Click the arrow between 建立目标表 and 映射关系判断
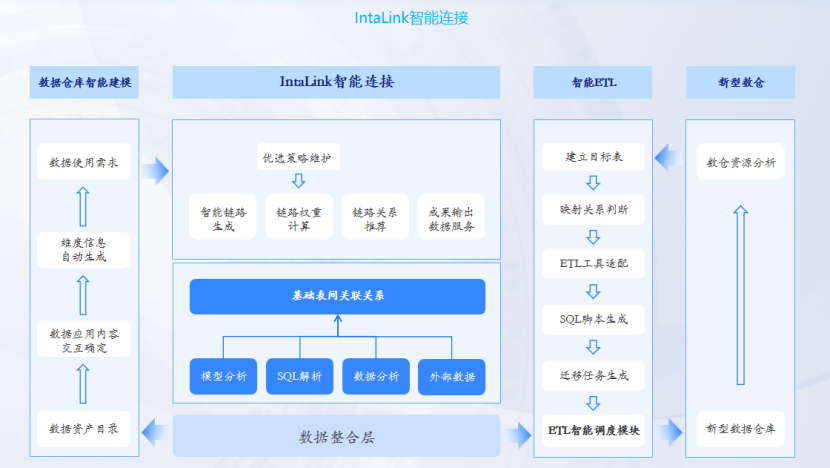Viewport: 830px width, 468px height. (593, 183)
